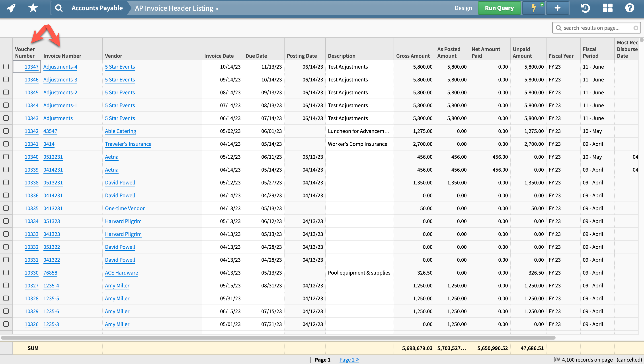
Task: Click the lightning bolt quick-run icon
Action: 533,8
